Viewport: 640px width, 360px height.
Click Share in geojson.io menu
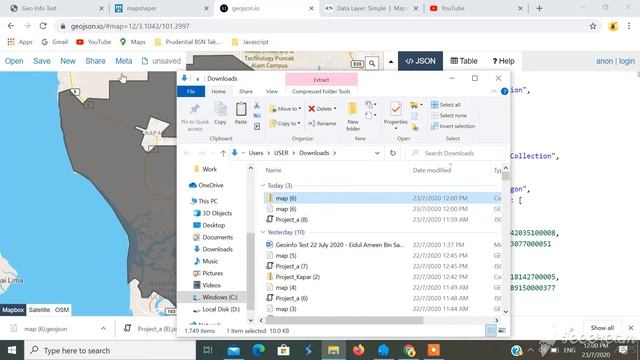pos(95,61)
